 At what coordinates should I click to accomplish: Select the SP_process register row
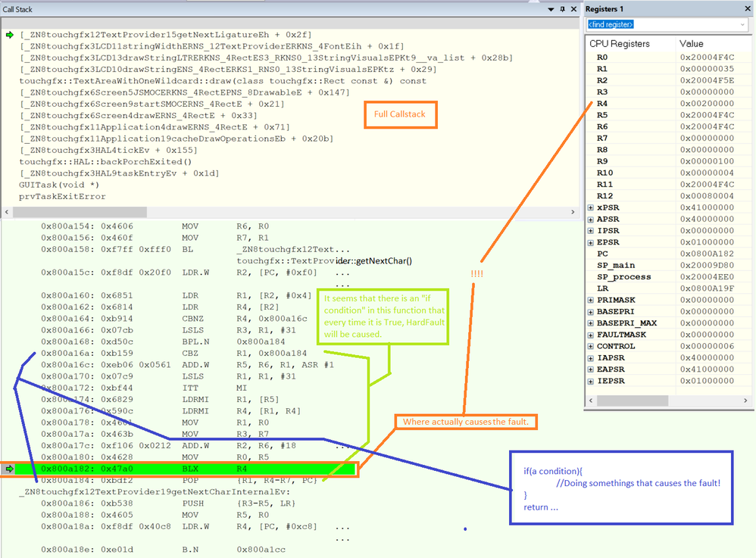[x=669, y=277]
